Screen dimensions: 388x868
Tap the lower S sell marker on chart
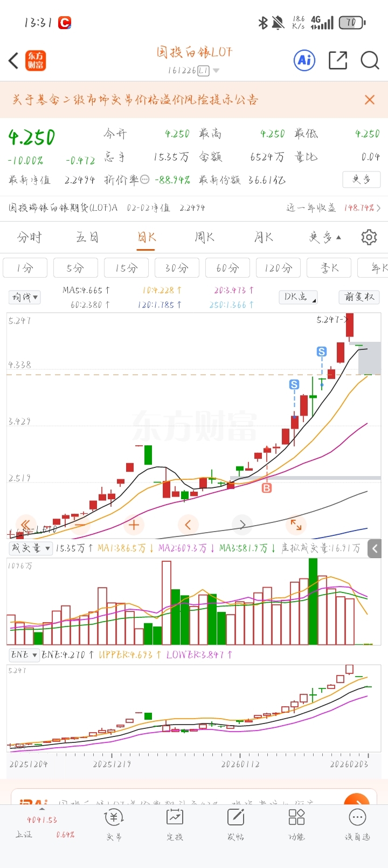pyautogui.click(x=294, y=384)
